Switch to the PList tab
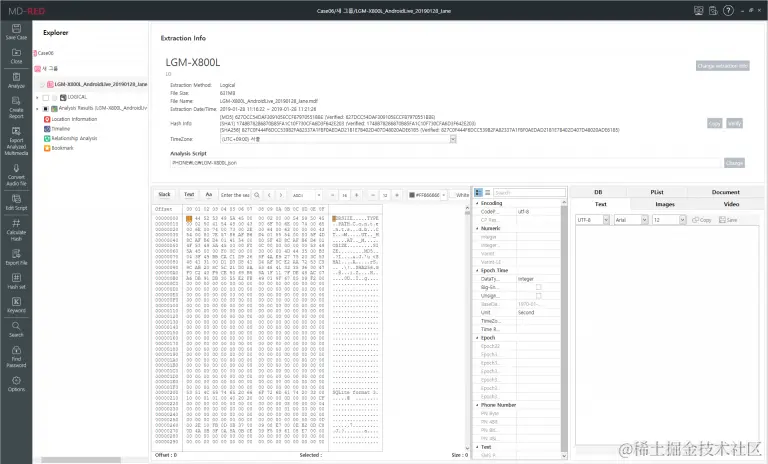 tap(657, 192)
